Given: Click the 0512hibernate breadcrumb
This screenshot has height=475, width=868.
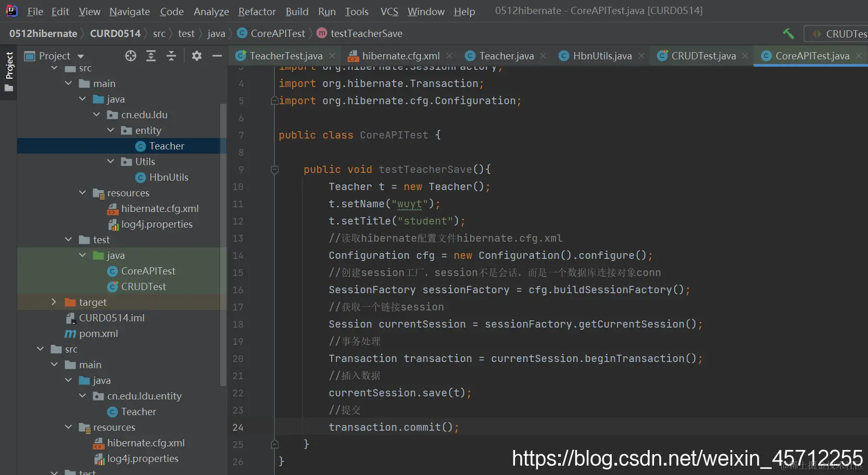Looking at the screenshot, I should tap(43, 33).
